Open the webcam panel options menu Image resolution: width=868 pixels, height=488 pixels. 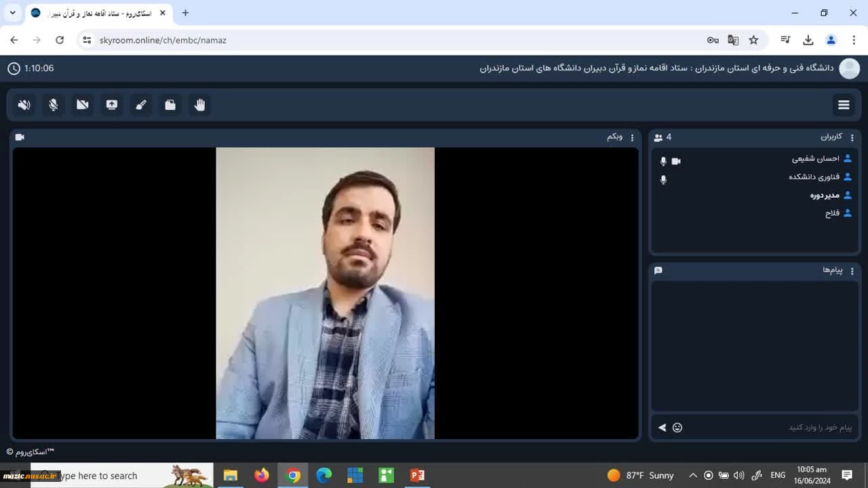tap(632, 138)
